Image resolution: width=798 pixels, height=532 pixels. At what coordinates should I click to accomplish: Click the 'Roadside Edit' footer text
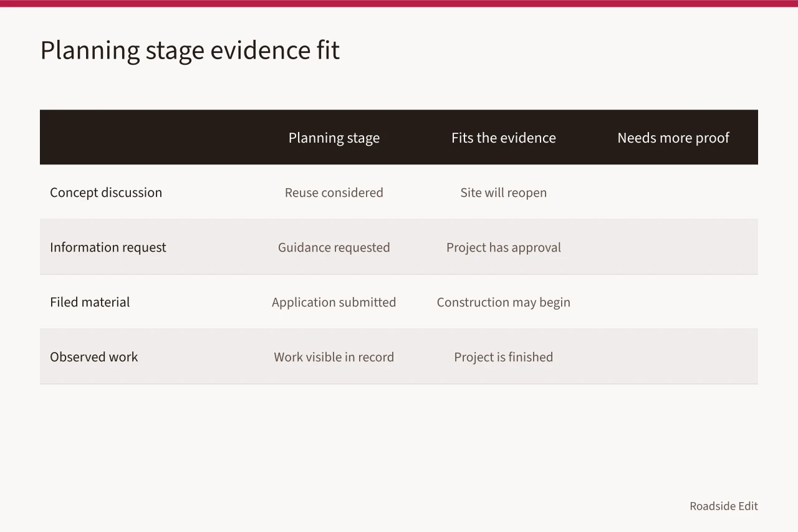point(724,506)
